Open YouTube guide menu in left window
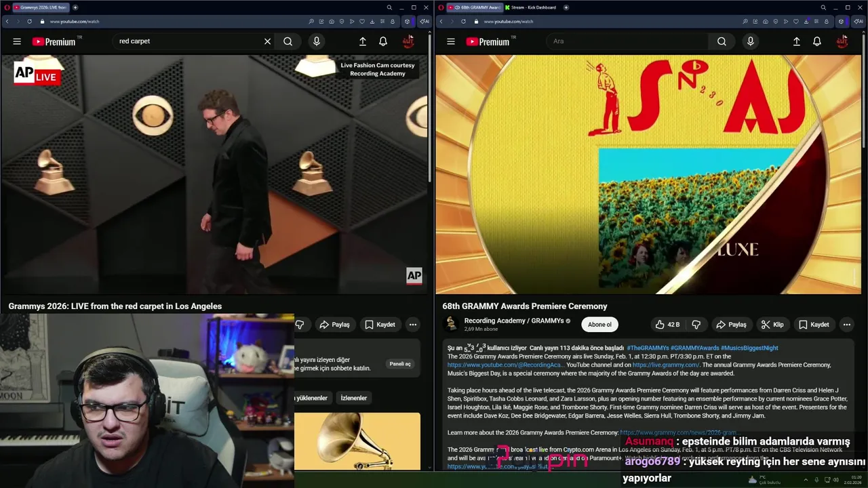Viewport: 868px width, 488px height. 17,41
